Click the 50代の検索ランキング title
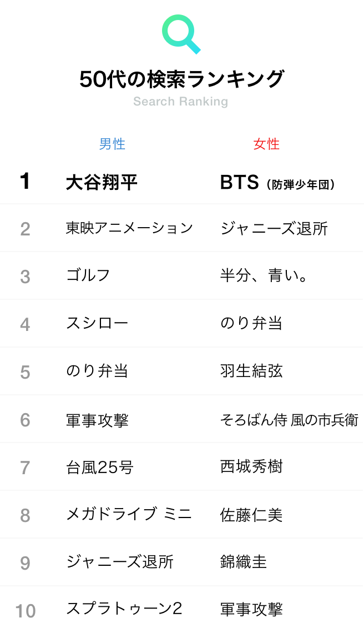This screenshot has height=633, width=364. [181, 79]
